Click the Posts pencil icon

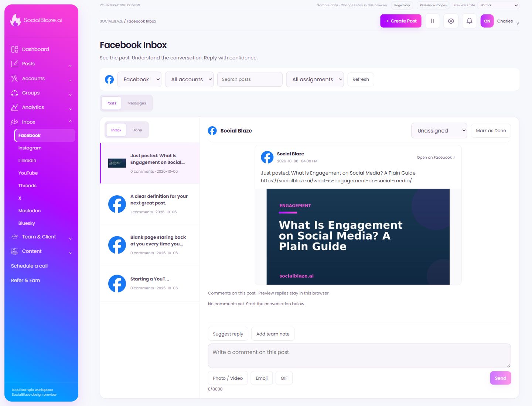15,64
